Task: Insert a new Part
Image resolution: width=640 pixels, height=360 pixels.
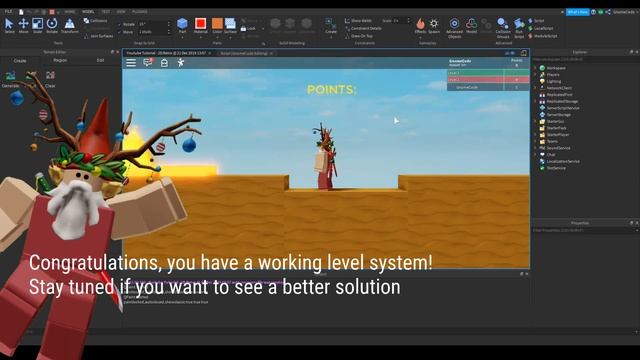Action: (182, 25)
